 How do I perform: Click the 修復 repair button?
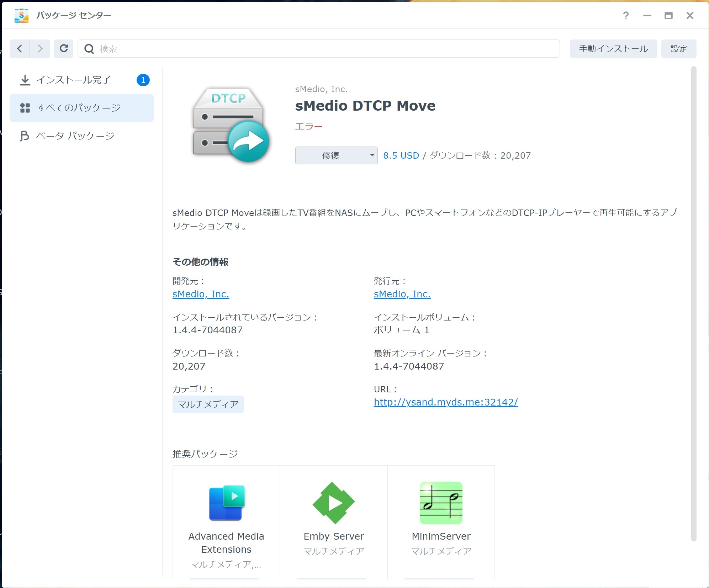coord(331,155)
